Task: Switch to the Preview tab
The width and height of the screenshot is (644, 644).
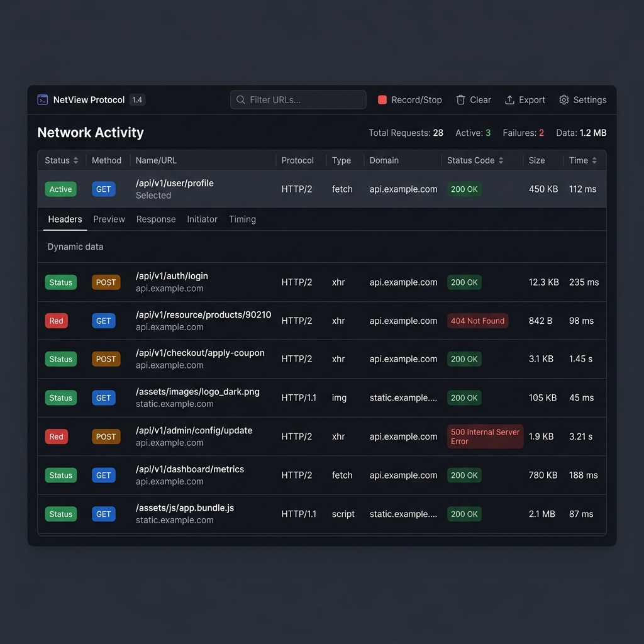Action: (109, 219)
